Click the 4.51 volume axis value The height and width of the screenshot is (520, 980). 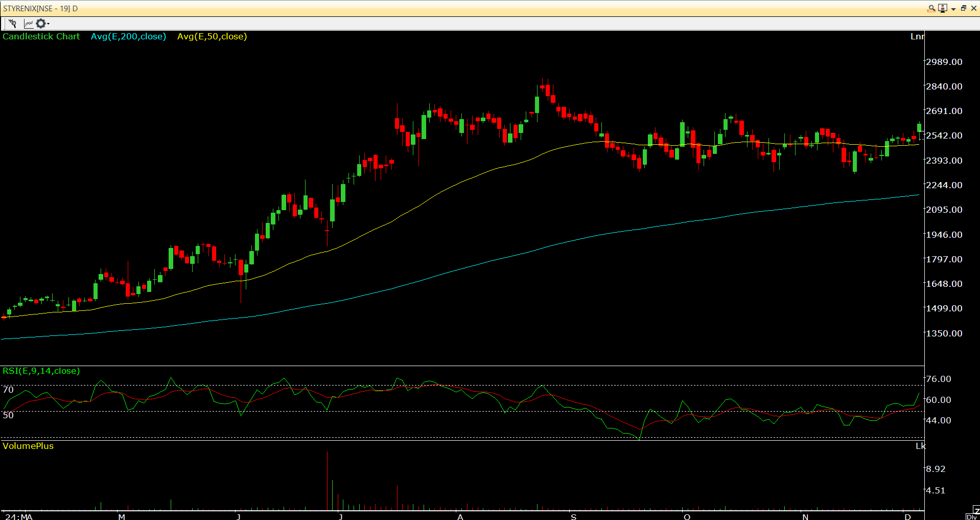[x=936, y=490]
